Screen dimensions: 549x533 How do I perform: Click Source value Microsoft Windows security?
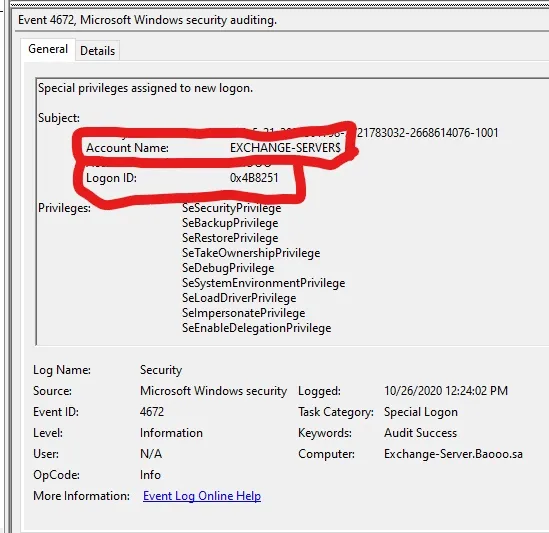(x=214, y=391)
